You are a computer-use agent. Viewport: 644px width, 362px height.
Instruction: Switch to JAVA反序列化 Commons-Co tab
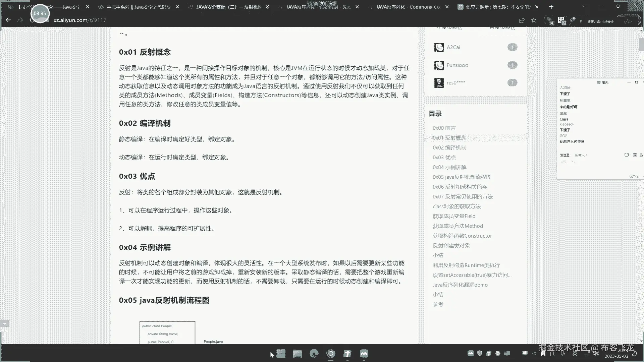[408, 7]
